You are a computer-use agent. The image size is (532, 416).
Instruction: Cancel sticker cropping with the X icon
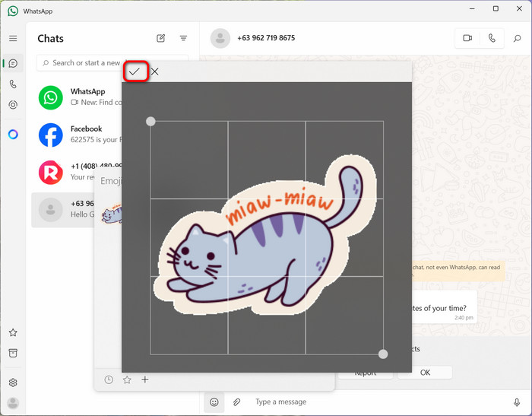point(155,71)
